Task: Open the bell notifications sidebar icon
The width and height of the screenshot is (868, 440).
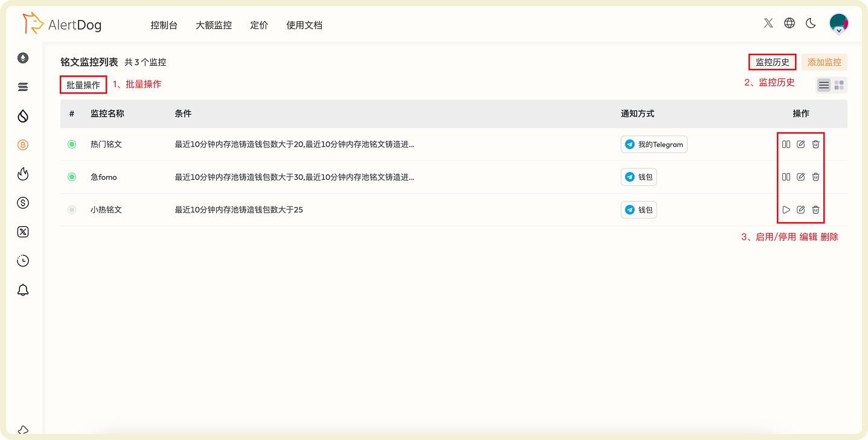Action: click(x=23, y=290)
